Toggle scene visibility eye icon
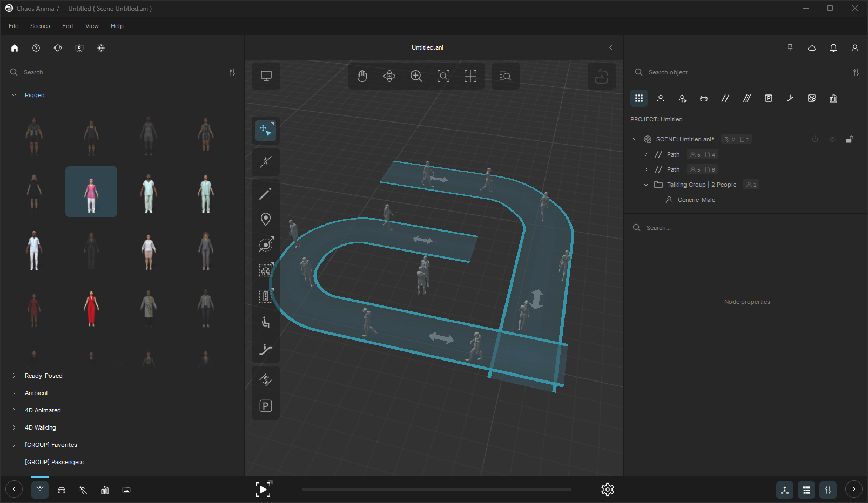Image resolution: width=868 pixels, height=503 pixels. [x=832, y=139]
